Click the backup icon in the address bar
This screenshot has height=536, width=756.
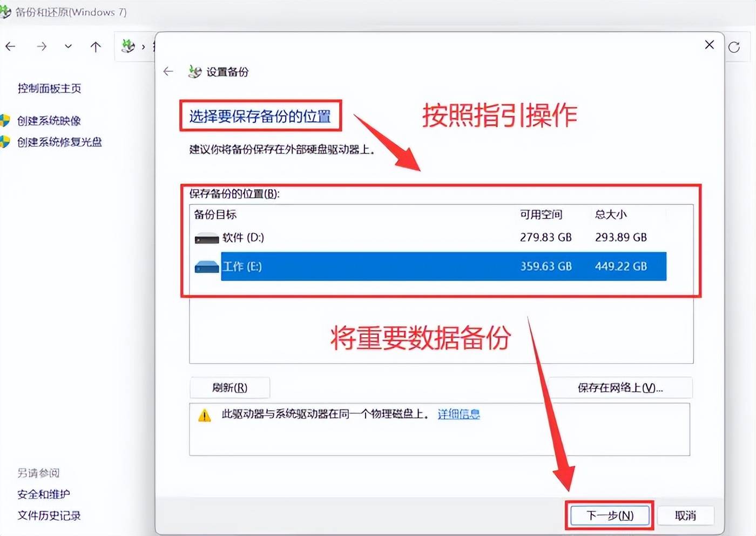(x=128, y=46)
